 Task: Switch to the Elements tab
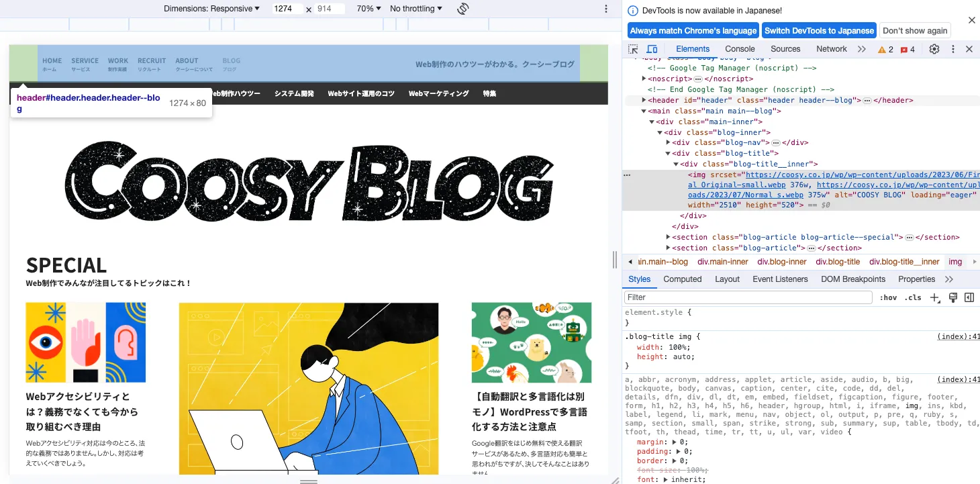coord(693,49)
